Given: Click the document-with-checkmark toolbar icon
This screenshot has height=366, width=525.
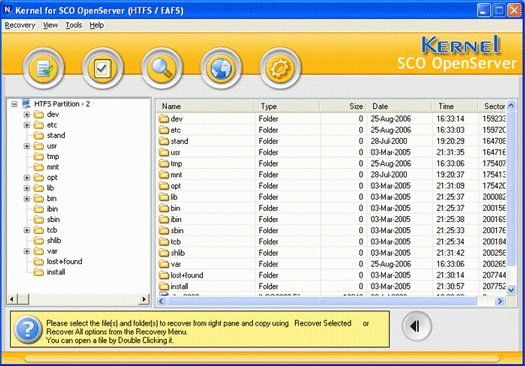Looking at the screenshot, I should coord(44,68).
